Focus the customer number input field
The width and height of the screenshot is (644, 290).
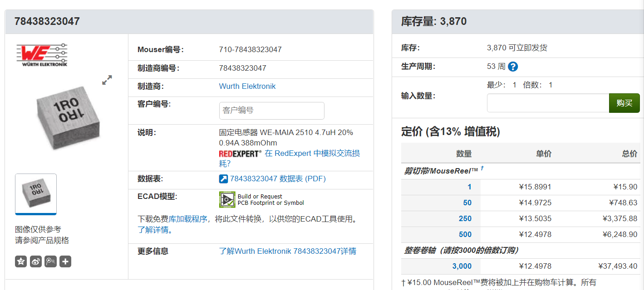(x=271, y=111)
